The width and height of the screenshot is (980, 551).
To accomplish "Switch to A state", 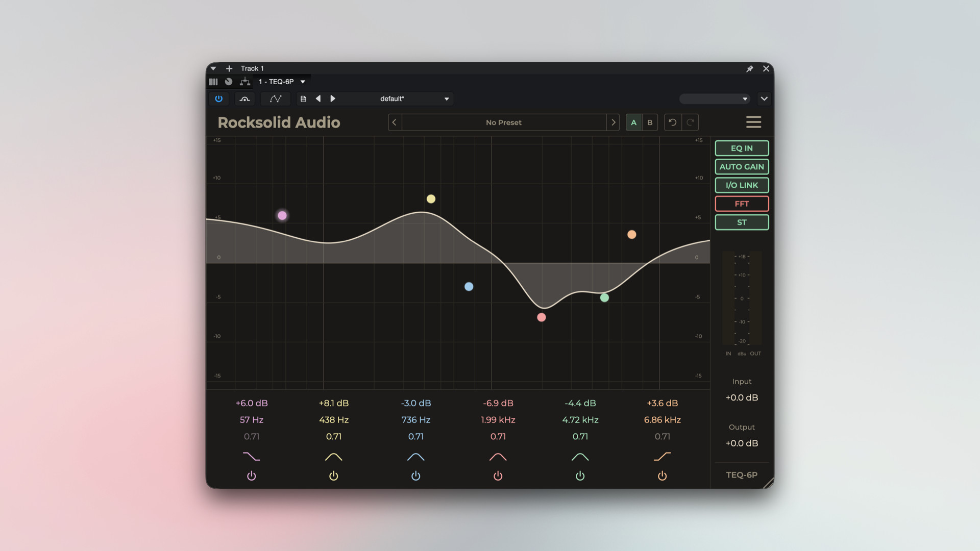I will click(634, 122).
